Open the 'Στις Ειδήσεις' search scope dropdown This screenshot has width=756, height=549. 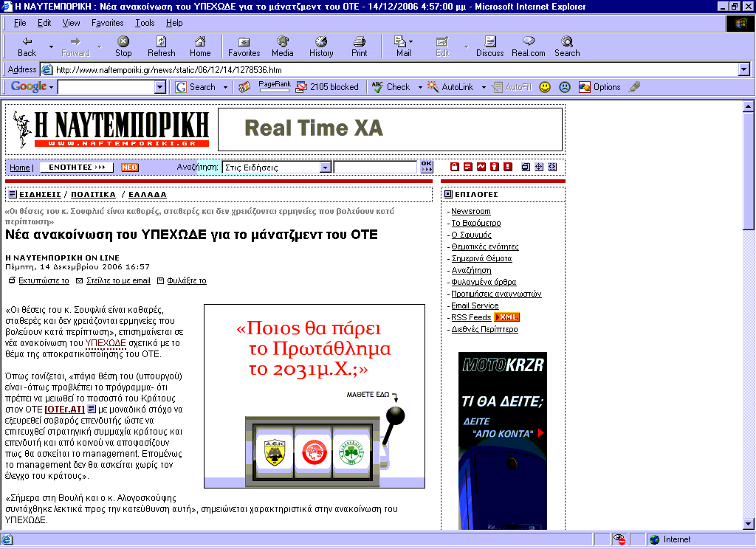pos(326,168)
